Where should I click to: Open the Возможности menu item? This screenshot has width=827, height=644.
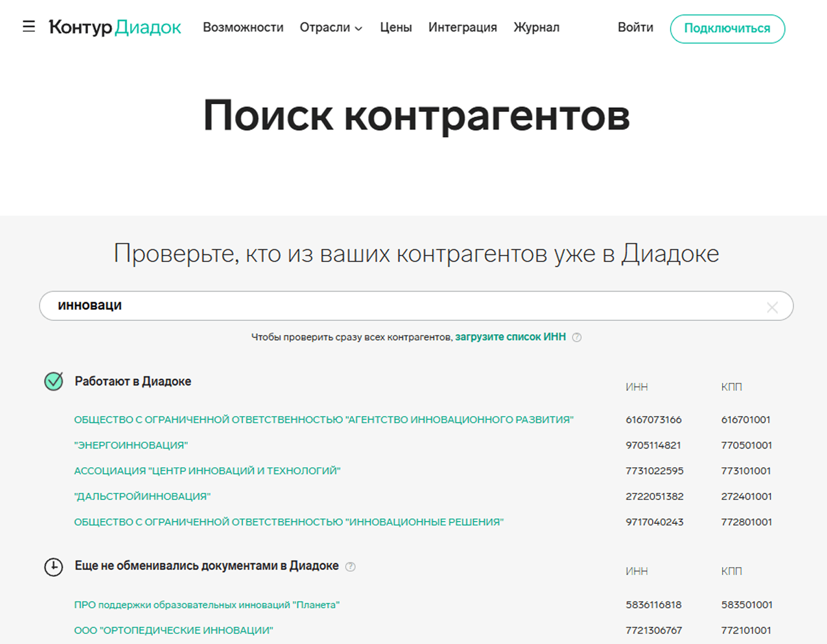(243, 27)
